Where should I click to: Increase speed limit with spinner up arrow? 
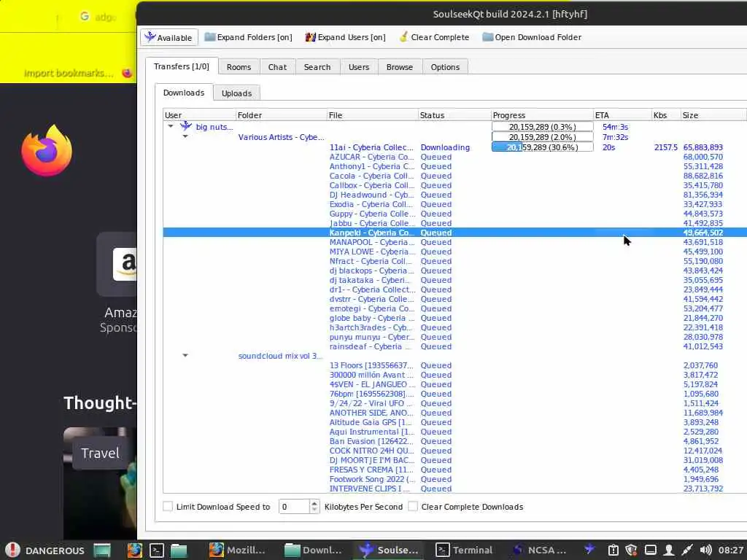click(x=314, y=503)
